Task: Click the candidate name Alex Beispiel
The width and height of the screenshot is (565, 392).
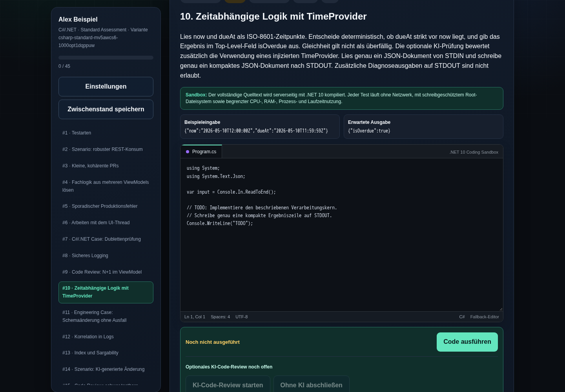Action: point(78,19)
